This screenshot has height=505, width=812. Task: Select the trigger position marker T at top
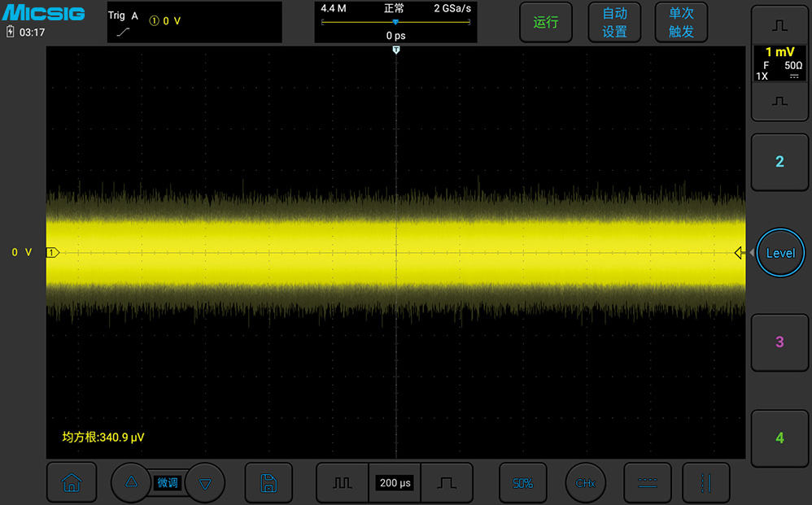396,50
